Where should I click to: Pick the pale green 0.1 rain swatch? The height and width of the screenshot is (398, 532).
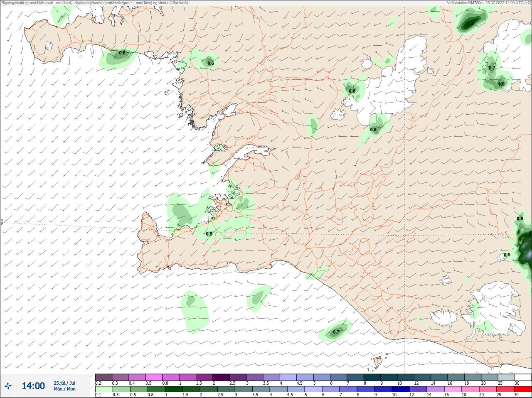click(103, 389)
